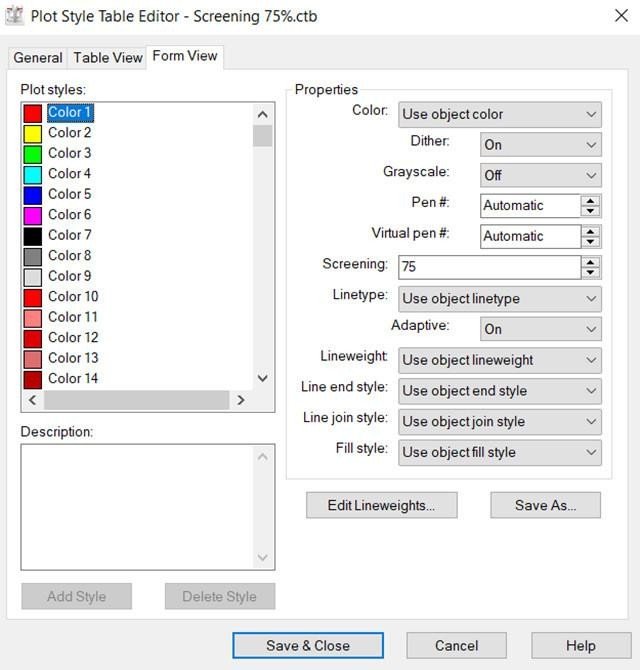Select the yellow Color 2 plot style

[69, 133]
